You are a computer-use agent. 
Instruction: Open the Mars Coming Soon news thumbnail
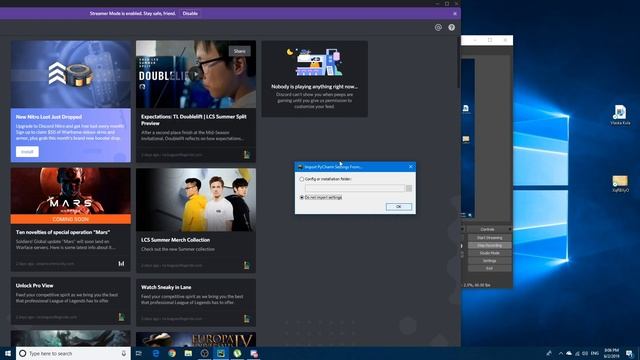coord(71,196)
